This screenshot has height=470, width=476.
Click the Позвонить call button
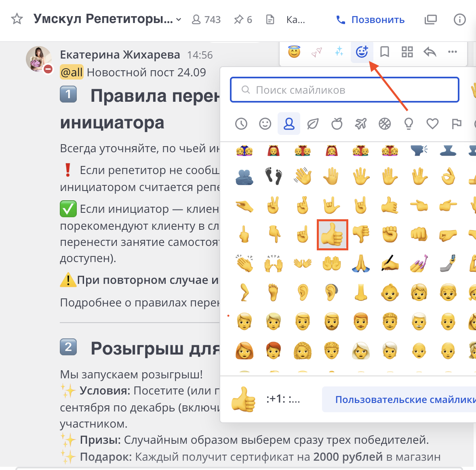point(371,20)
